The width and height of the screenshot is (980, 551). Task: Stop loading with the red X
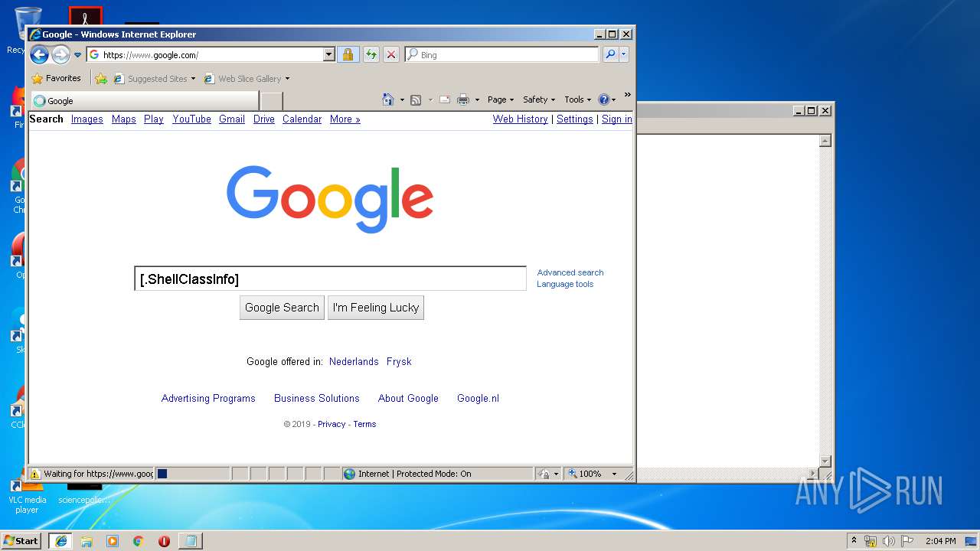pyautogui.click(x=390, y=54)
